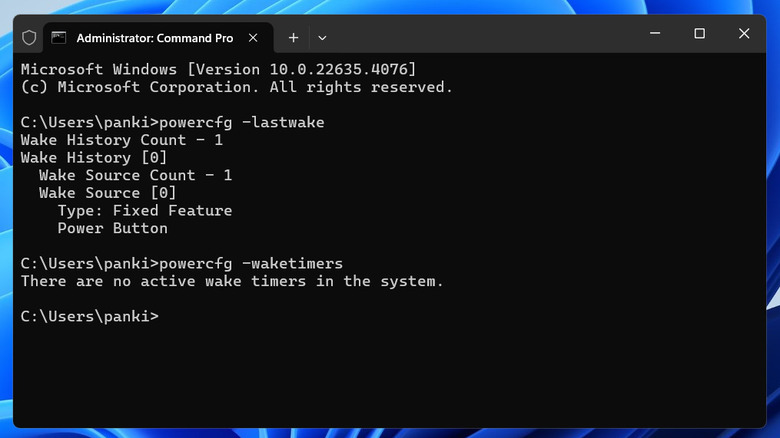Image resolution: width=780 pixels, height=438 pixels.
Task: Click the 'powercfg -lastwake' command line
Action: [173, 122]
